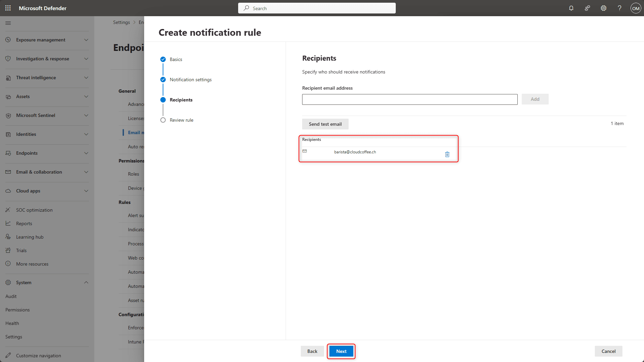The width and height of the screenshot is (644, 362).
Task: Go to the Basics wizard step
Action: click(x=175, y=59)
